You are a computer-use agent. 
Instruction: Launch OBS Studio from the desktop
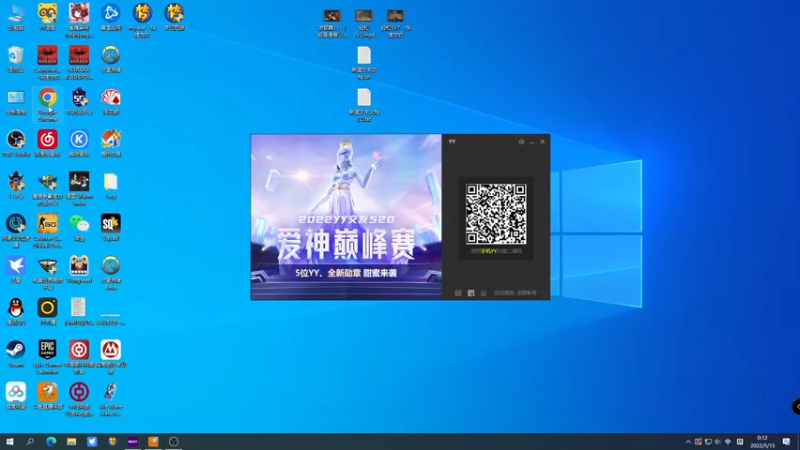(x=16, y=143)
